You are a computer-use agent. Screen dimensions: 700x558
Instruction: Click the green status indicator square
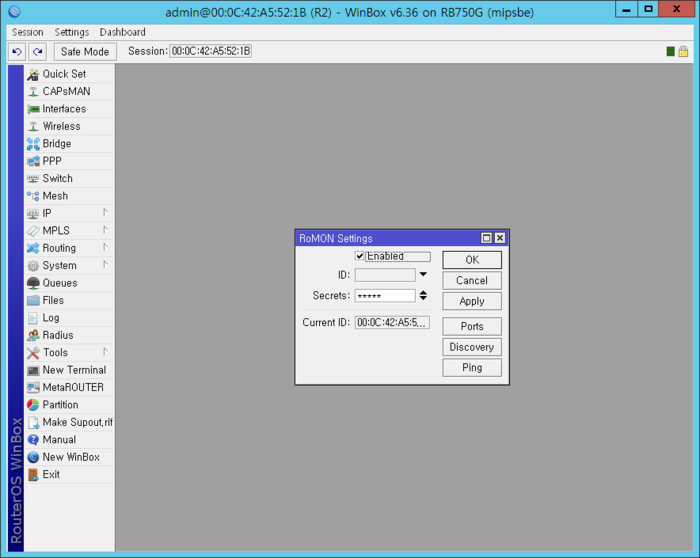point(670,51)
